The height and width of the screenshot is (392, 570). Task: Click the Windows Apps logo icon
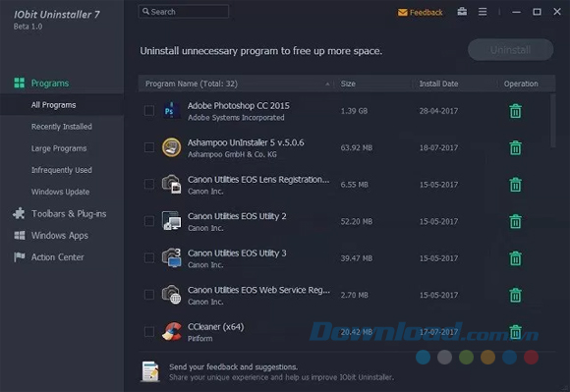[20, 235]
